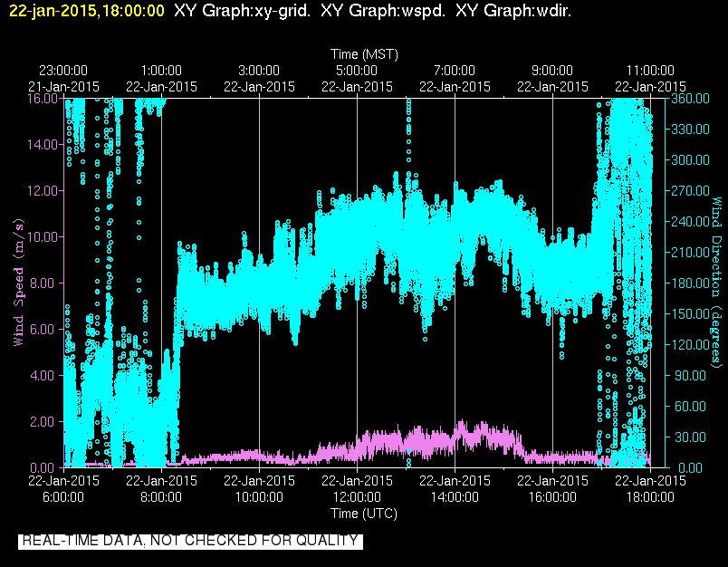Click the 60.00 wind direction axis value

tap(690, 407)
